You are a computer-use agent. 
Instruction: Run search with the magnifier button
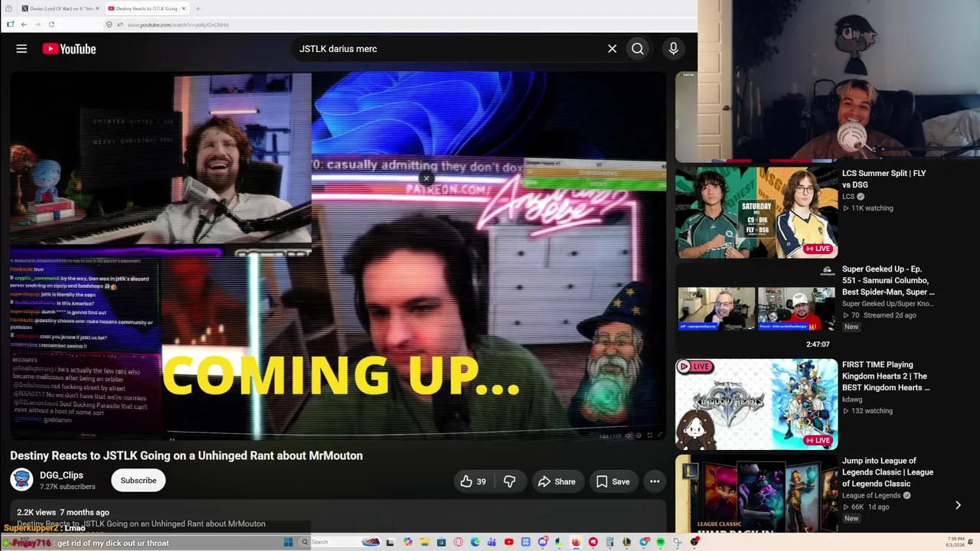[638, 49]
